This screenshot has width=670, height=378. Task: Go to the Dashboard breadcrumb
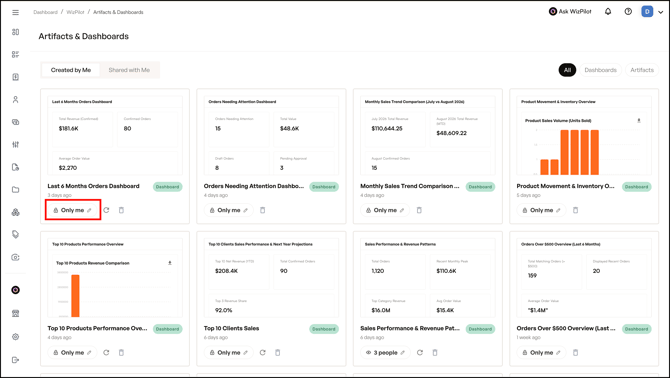45,12
